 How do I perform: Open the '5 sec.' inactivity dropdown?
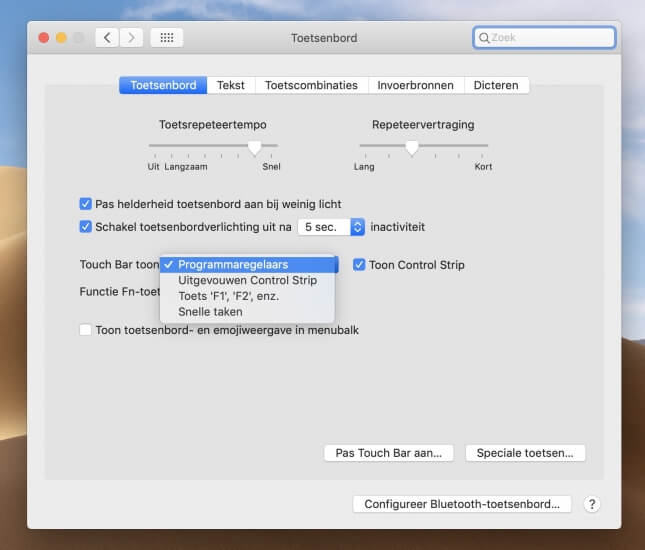[331, 227]
